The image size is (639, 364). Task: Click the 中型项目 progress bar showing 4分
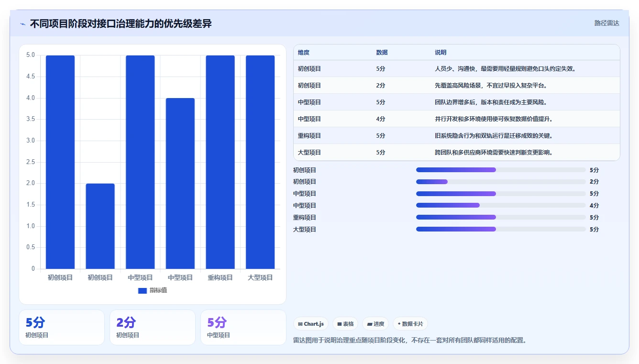pos(501,205)
